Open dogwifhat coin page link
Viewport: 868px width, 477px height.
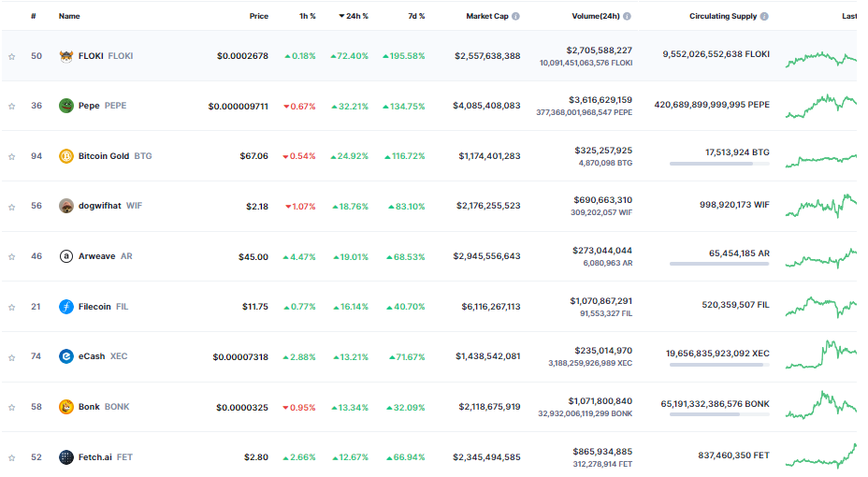(110, 206)
